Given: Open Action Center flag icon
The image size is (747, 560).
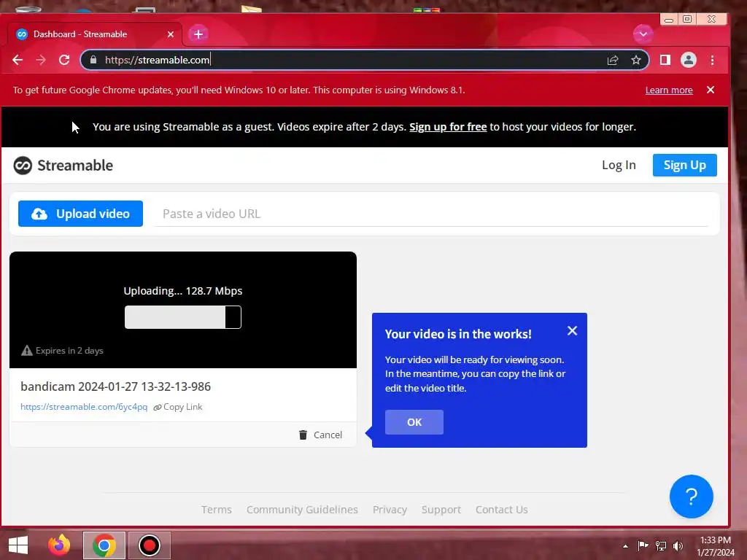Looking at the screenshot, I should click(643, 545).
